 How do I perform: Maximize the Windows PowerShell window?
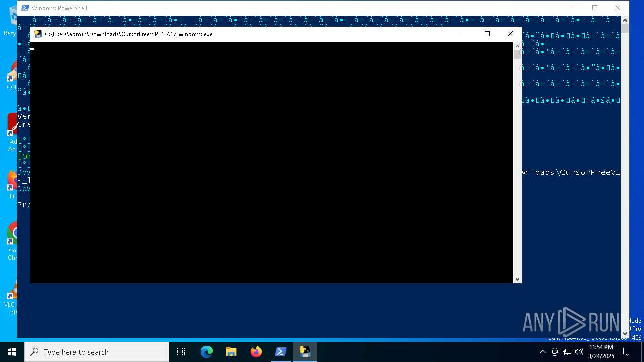pos(595,8)
